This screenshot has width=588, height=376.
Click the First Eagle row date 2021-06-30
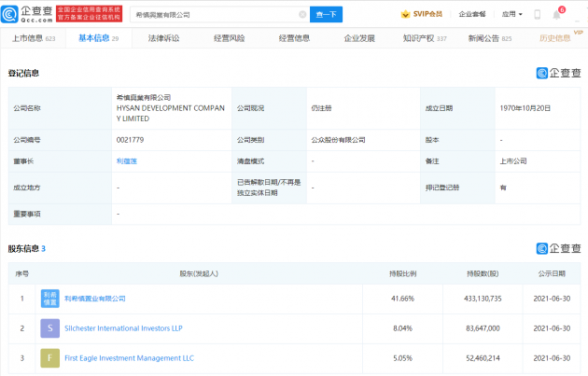(552, 358)
